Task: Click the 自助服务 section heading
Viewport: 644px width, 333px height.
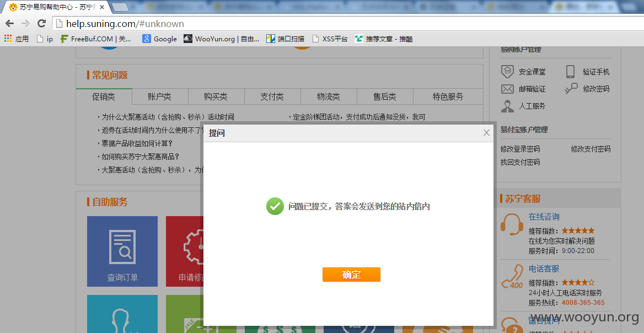Action: 110,202
